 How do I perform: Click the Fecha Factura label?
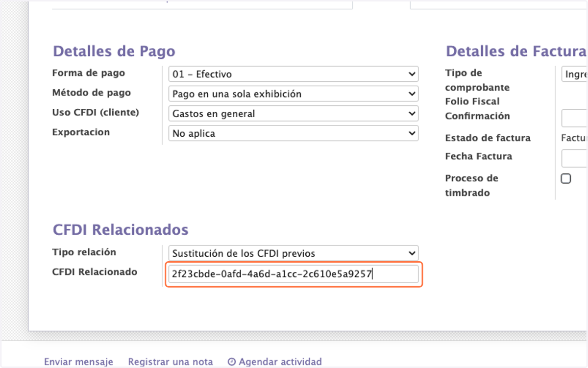tap(479, 156)
